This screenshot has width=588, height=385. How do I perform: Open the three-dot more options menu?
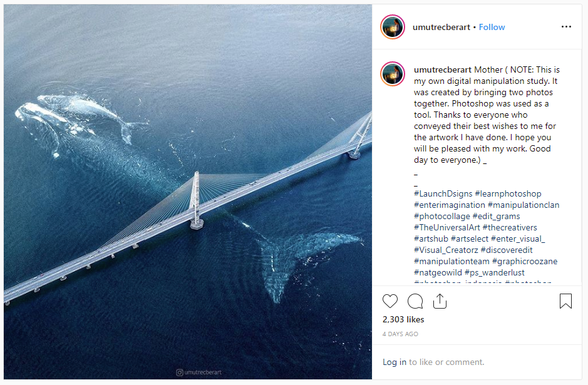click(566, 27)
